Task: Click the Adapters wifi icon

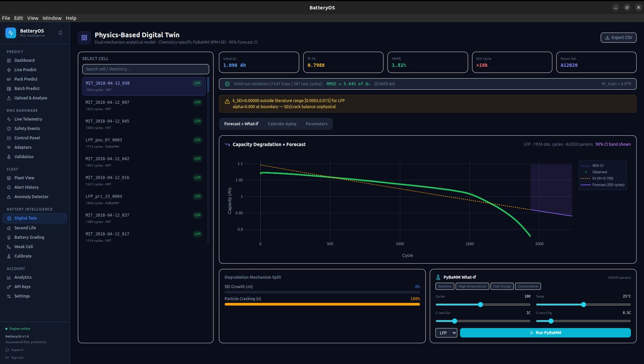Action: click(x=9, y=147)
